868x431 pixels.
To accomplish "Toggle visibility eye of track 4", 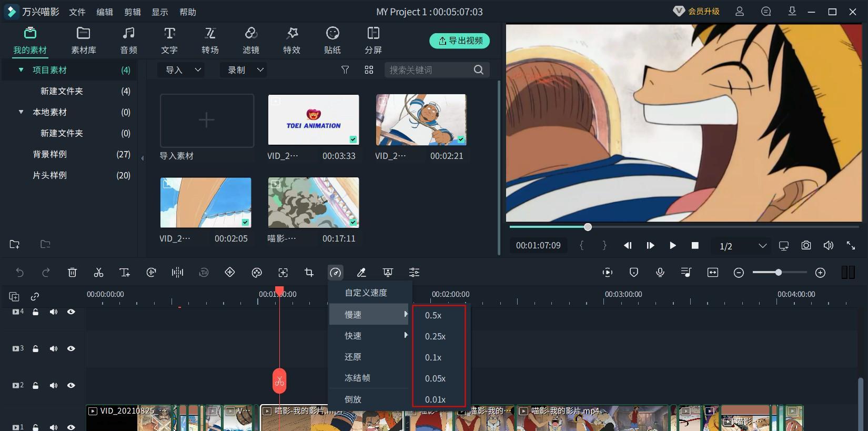I will (x=71, y=312).
